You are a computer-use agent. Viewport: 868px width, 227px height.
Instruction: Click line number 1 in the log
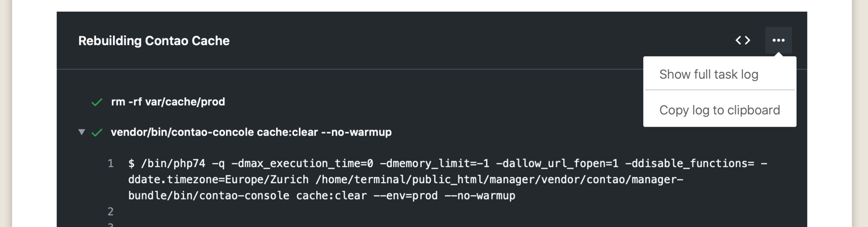pyautogui.click(x=111, y=163)
